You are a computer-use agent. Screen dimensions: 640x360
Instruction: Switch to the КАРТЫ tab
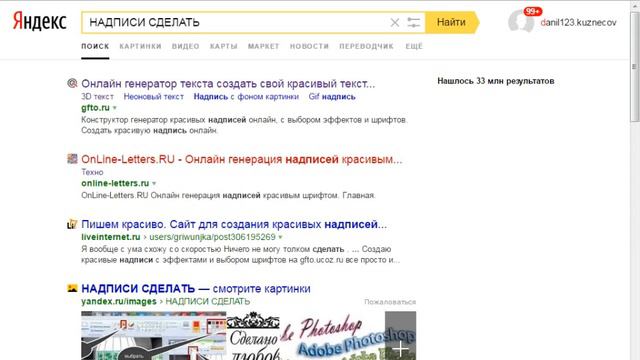[x=224, y=46]
